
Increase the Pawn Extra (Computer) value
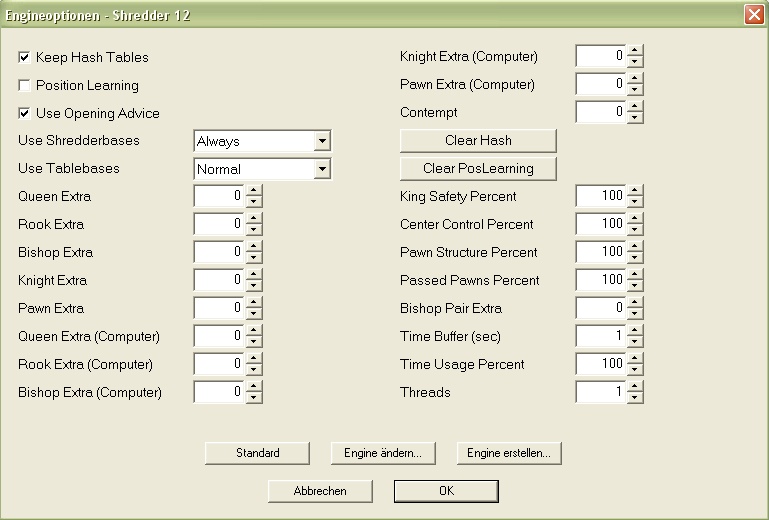(635, 78)
